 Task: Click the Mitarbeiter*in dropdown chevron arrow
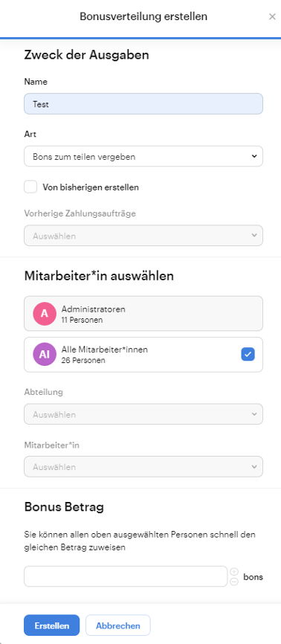254,466
